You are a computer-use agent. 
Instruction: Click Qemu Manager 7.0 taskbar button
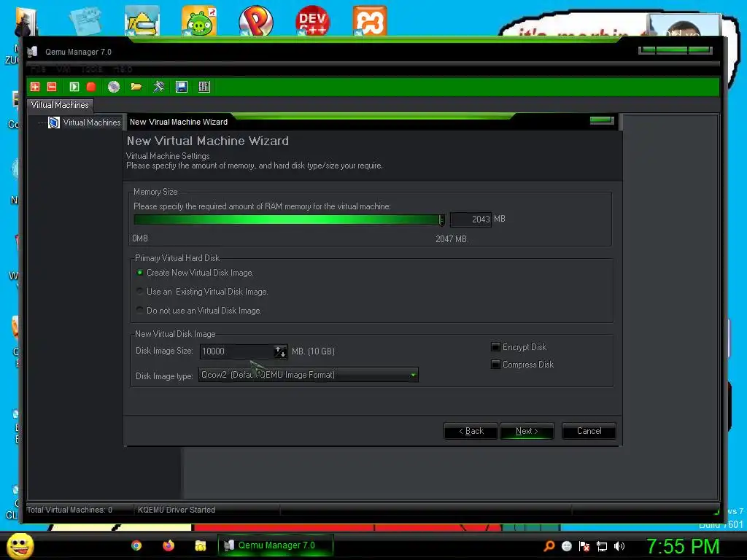pos(275,545)
